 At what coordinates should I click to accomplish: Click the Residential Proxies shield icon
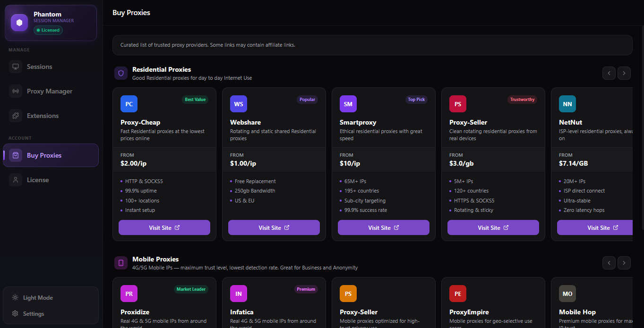click(121, 73)
